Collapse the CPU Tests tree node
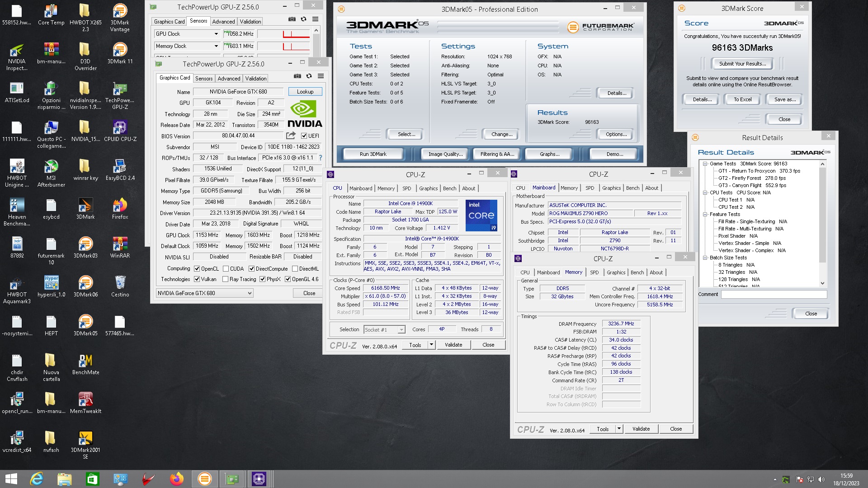 705,192
